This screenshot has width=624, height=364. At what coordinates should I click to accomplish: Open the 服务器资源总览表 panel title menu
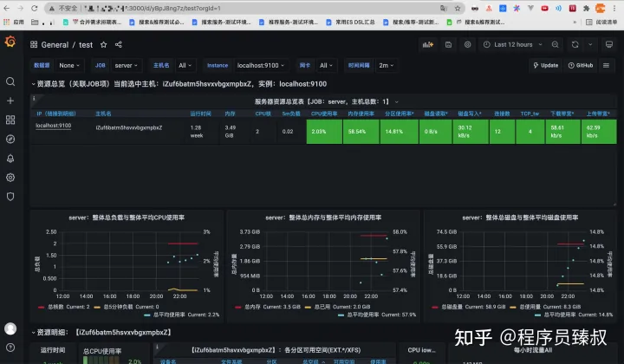point(326,102)
